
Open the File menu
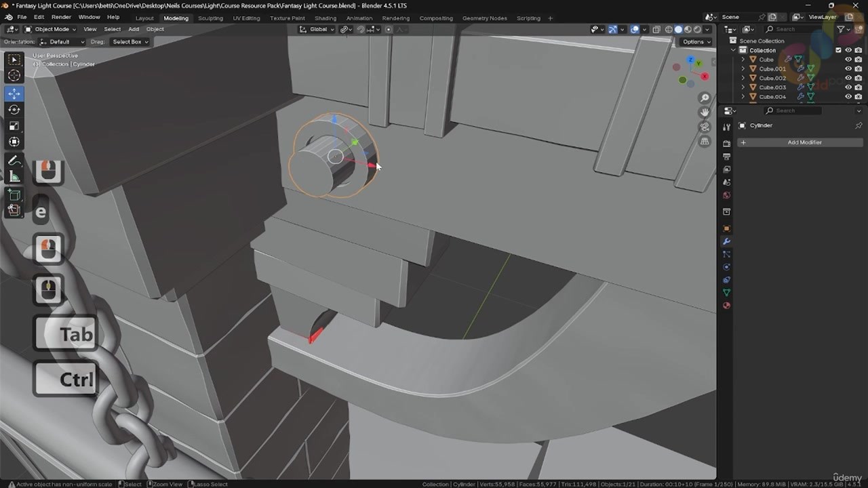(x=22, y=17)
